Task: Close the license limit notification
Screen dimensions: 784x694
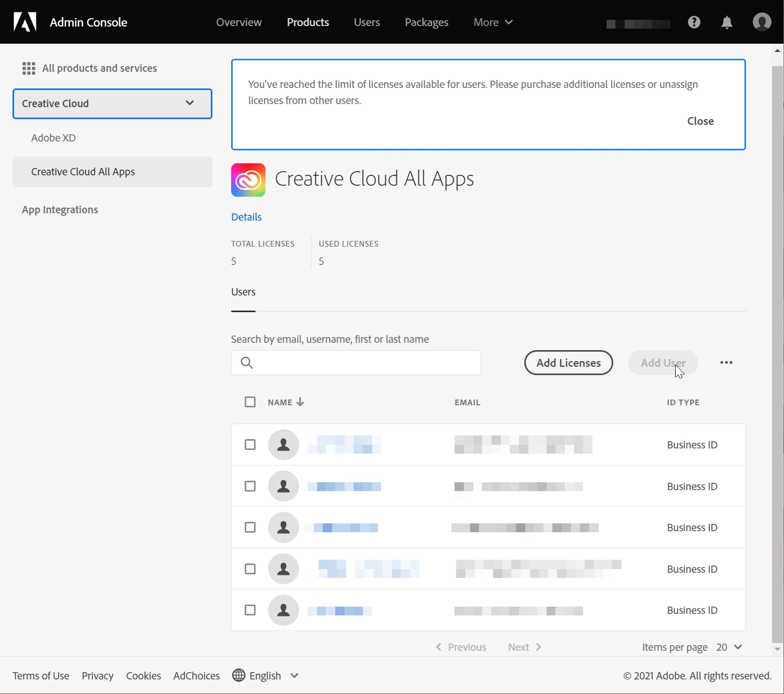Action: (x=701, y=121)
